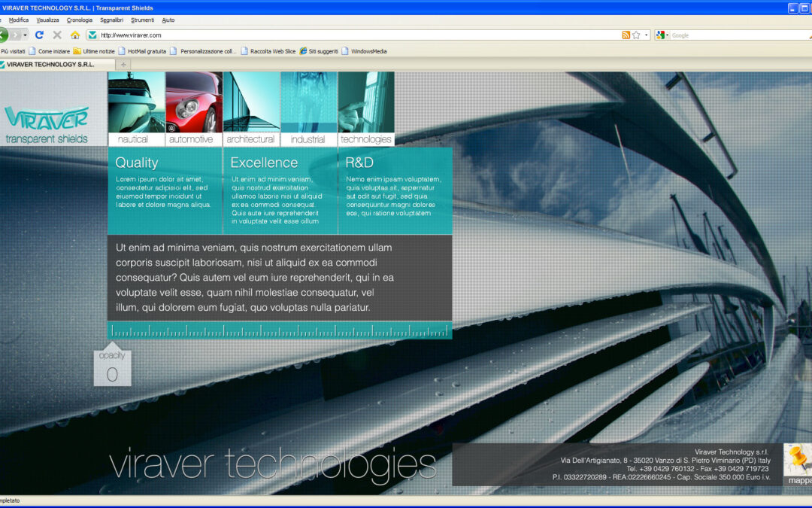Select the R&D panel
Image resolution: width=812 pixels, height=508 pixels.
click(x=395, y=191)
